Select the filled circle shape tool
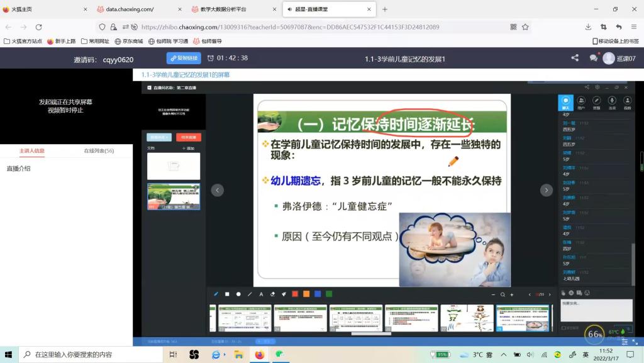 [x=238, y=294]
